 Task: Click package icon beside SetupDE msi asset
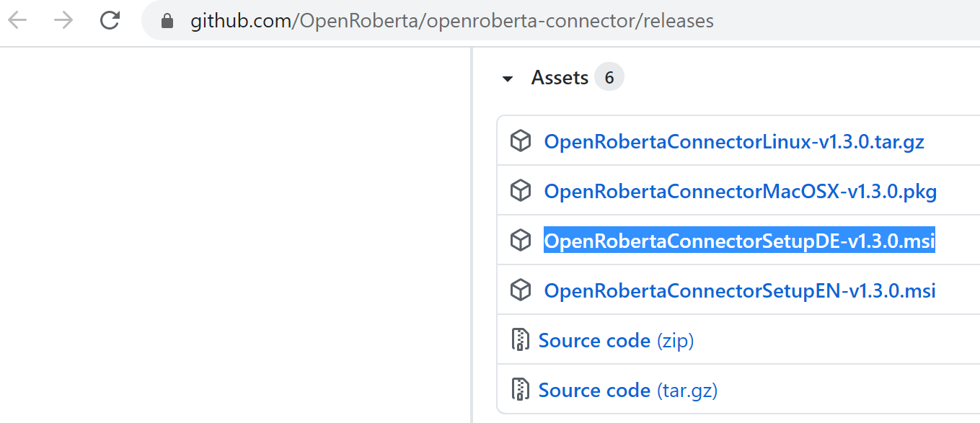coord(521,241)
